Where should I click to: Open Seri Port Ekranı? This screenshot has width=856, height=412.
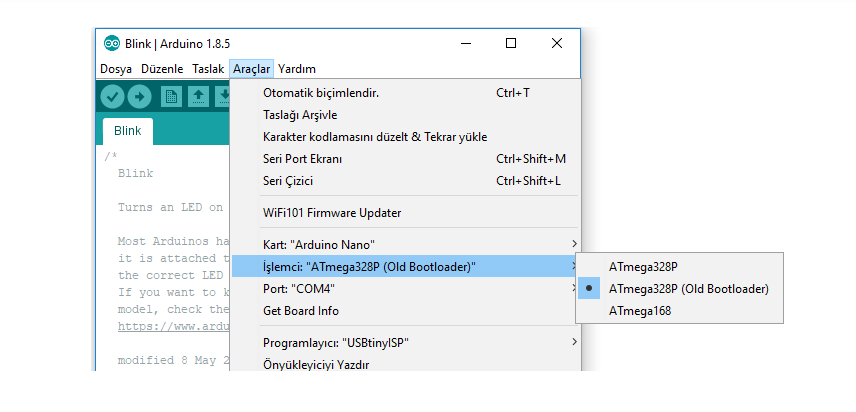pos(405,159)
